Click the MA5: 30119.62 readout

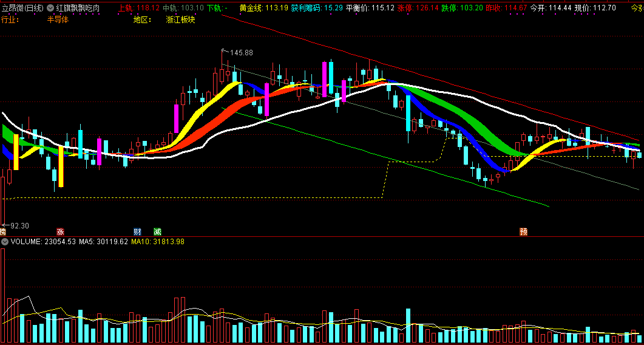click(104, 242)
